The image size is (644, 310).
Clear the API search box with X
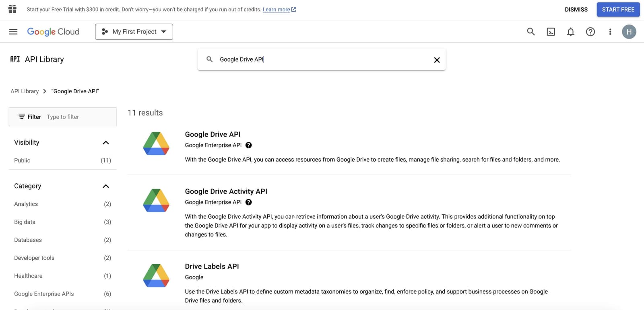click(x=437, y=60)
